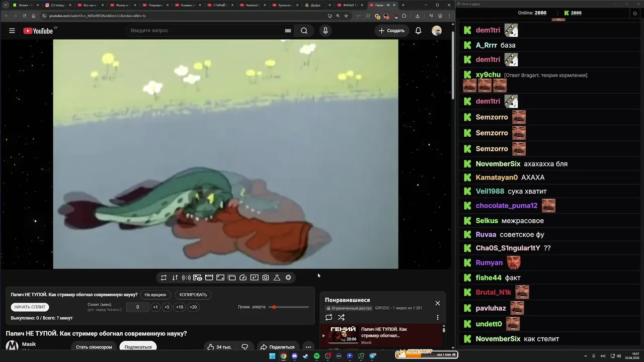Click the clapperboard icon in the enhancer toolbar

(x=209, y=278)
